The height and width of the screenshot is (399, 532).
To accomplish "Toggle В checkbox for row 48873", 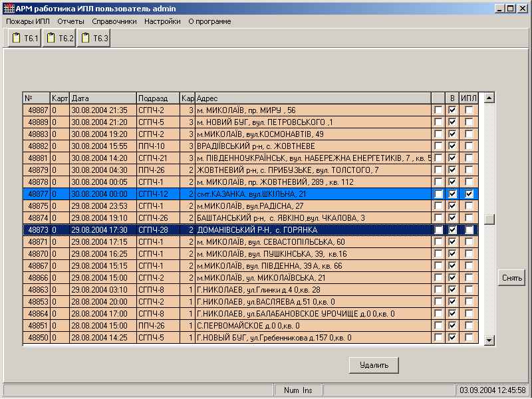I will coord(452,230).
